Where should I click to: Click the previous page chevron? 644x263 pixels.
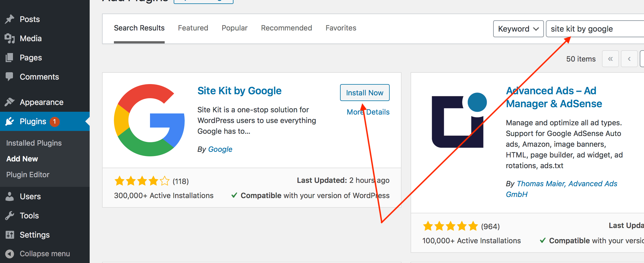coord(629,59)
